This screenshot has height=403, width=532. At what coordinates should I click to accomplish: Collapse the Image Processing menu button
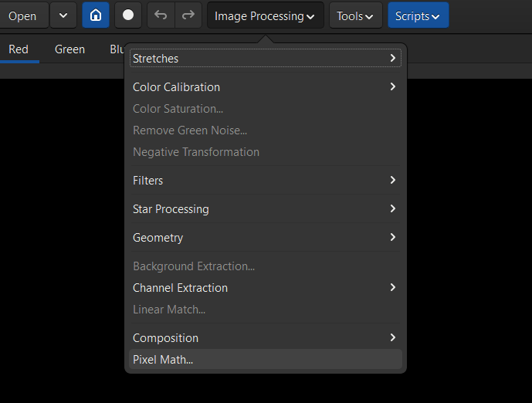[x=265, y=15]
